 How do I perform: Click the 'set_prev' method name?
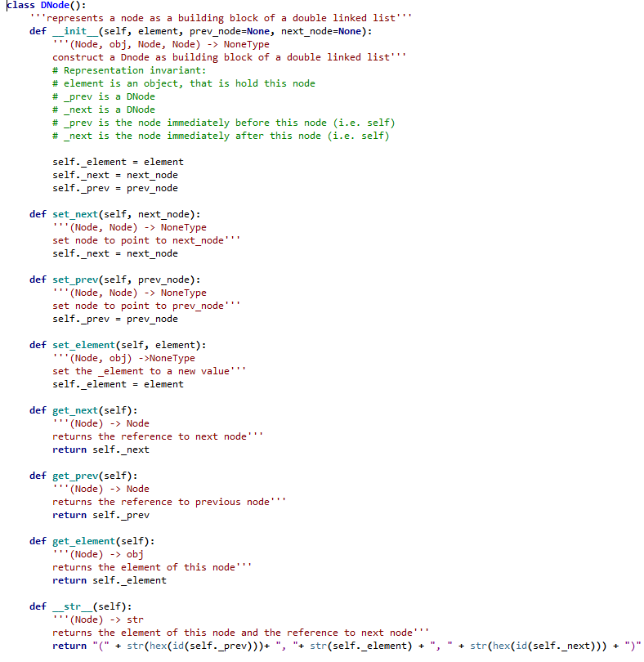tap(75, 280)
